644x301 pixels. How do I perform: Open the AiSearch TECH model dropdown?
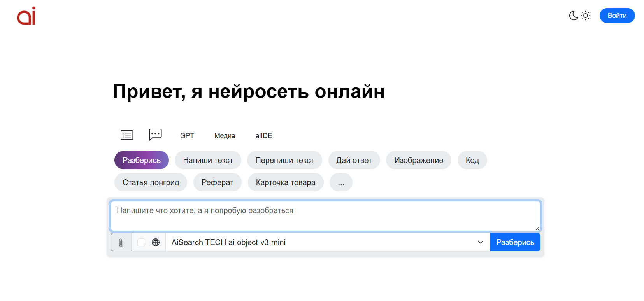[328, 242]
